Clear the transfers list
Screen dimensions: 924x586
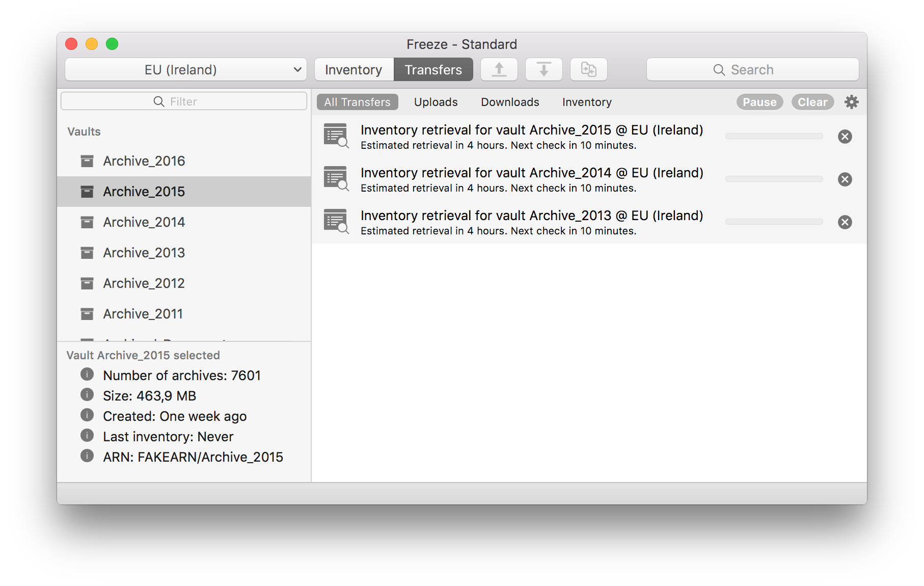pyautogui.click(x=812, y=102)
